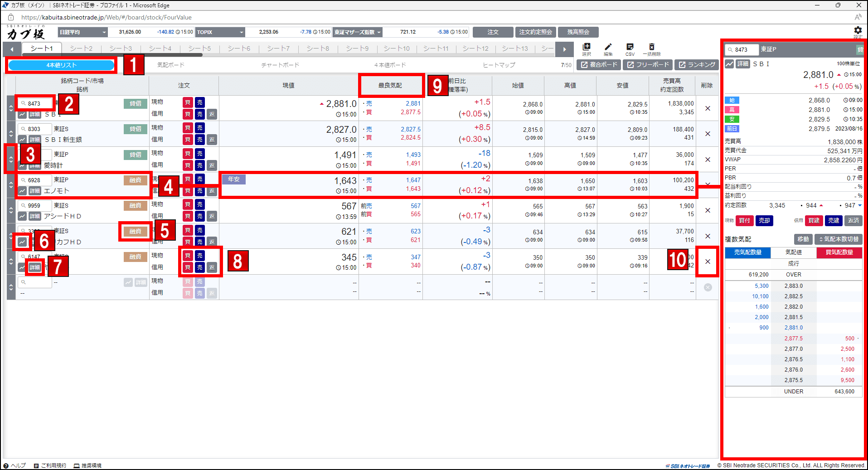Delete the 8303 SBI新生銀 row with X
868x470 pixels.
708,134
